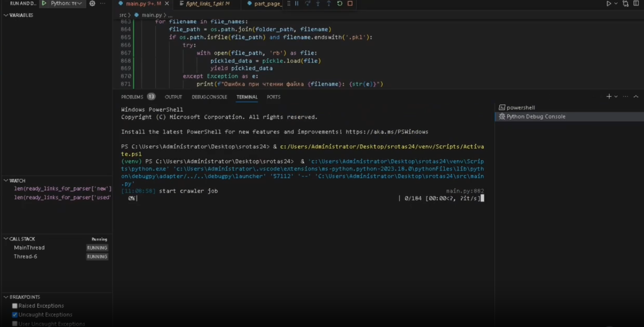Open the run button dropdown arrow
The width and height of the screenshot is (644, 327).
[615, 3]
